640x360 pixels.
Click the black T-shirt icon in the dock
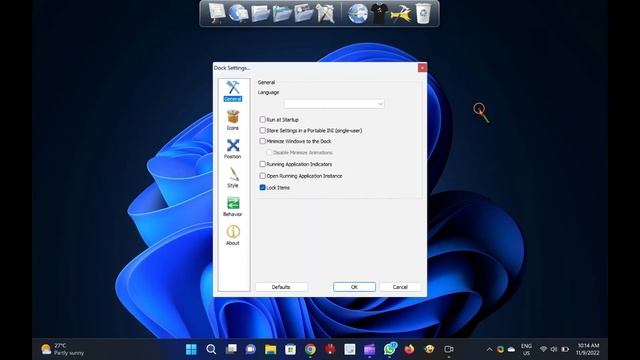[379, 13]
